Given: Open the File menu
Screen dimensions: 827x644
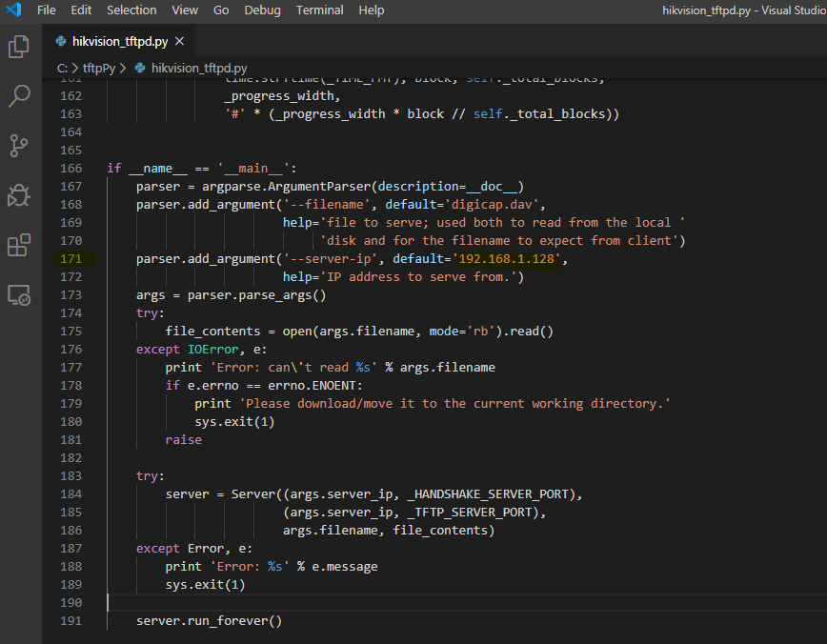Looking at the screenshot, I should tap(47, 10).
